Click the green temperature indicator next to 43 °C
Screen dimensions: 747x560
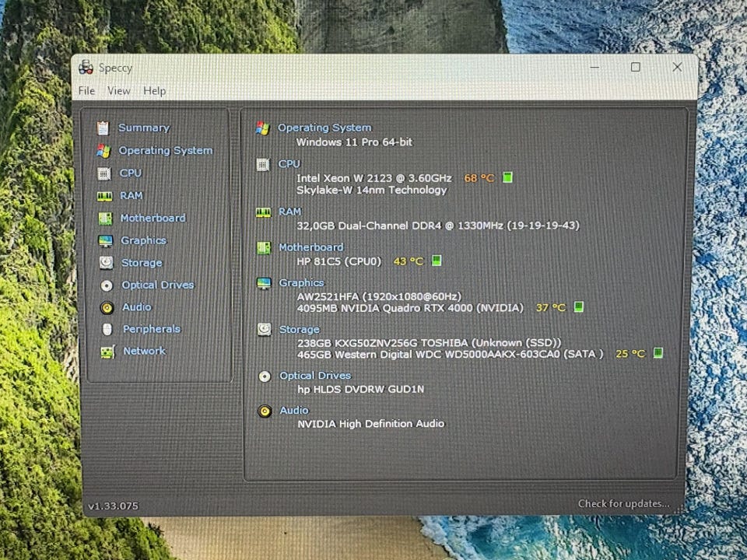pyautogui.click(x=437, y=261)
